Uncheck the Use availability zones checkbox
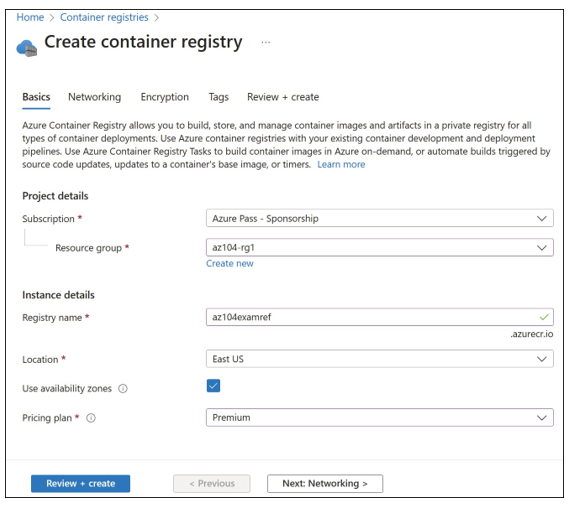Screen dimensions: 569x505 [x=213, y=386]
